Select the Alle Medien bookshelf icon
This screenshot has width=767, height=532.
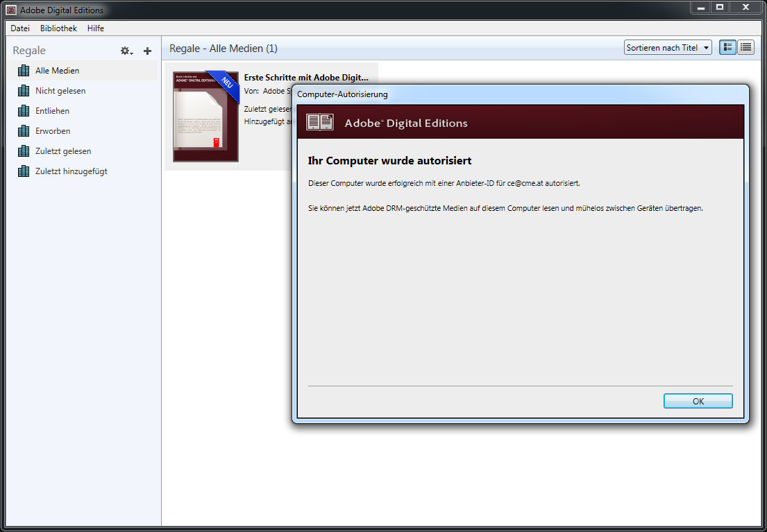[24, 71]
